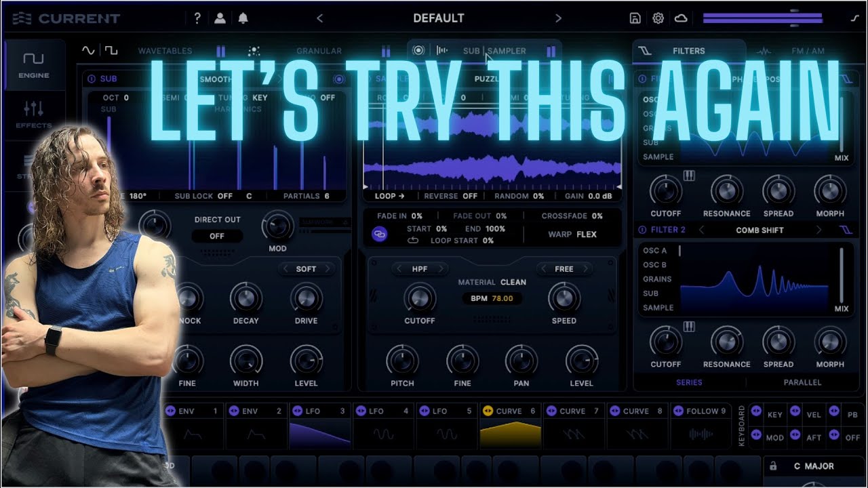
Task: Click the loop icon beside LOOP START
Action: coord(413,240)
